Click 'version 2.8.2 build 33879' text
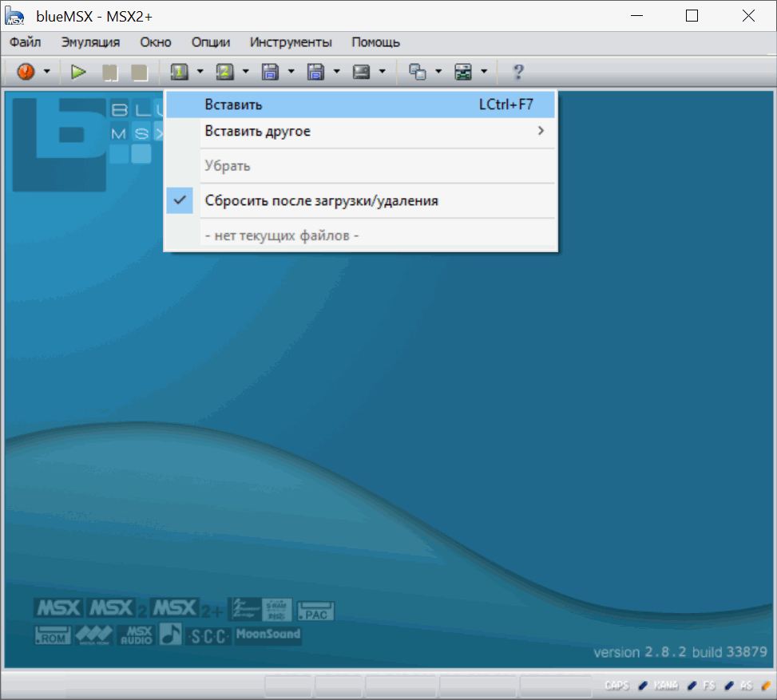The height and width of the screenshot is (700, 777). [680, 652]
